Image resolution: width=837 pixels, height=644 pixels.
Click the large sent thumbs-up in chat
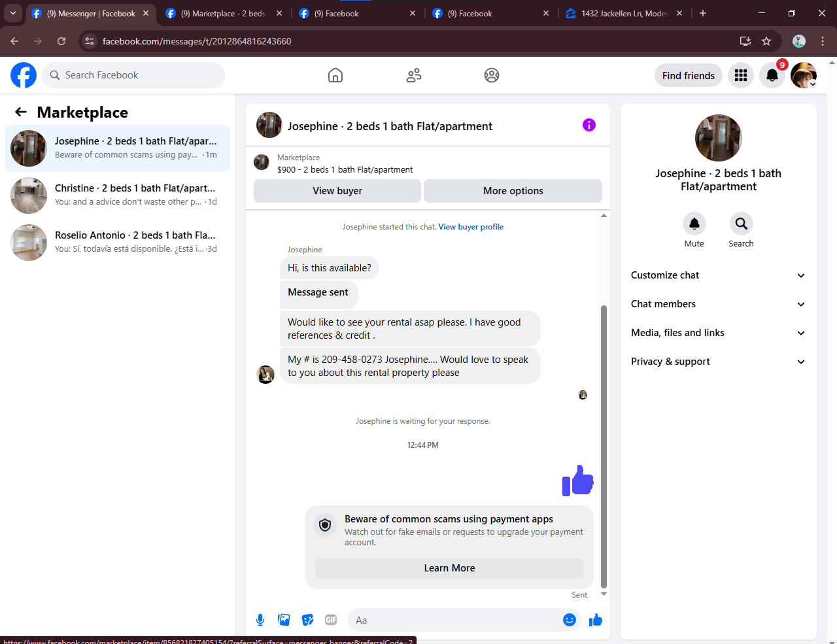pos(578,481)
